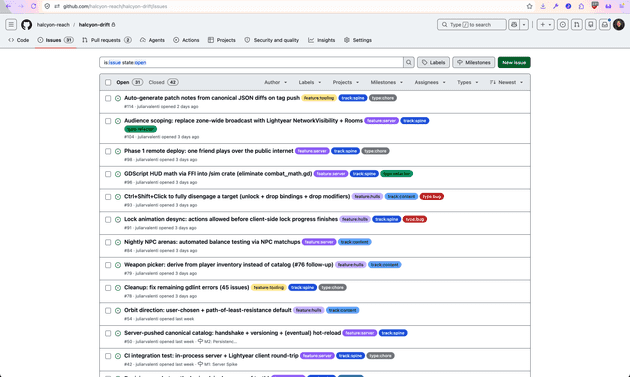
Task: Select checkbox for GDScript HUD math issue
Action: [x=108, y=174]
